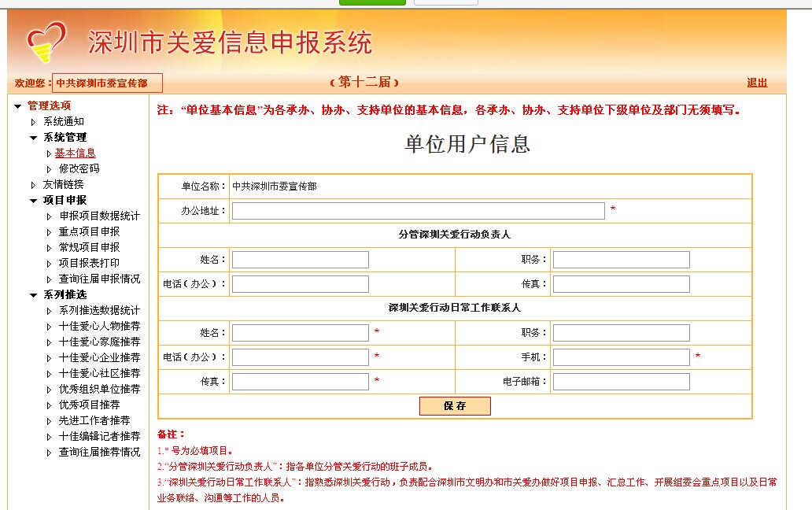Open 优秀组织单位推荐
812x510 pixels.
[x=99, y=389]
